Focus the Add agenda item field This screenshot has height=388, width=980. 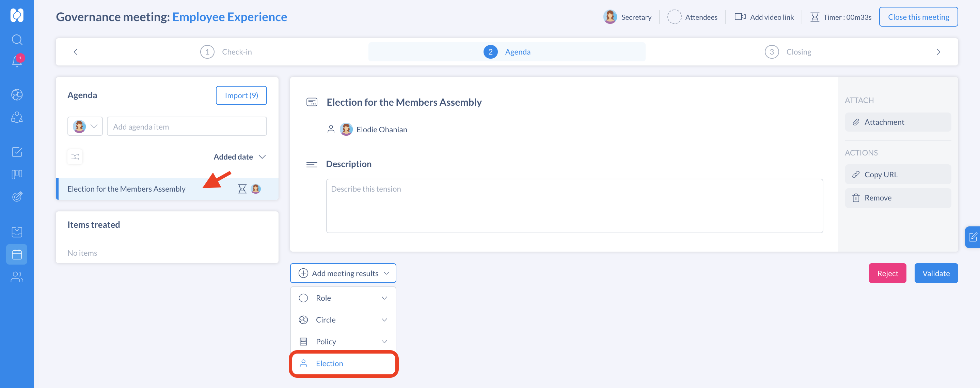(187, 126)
